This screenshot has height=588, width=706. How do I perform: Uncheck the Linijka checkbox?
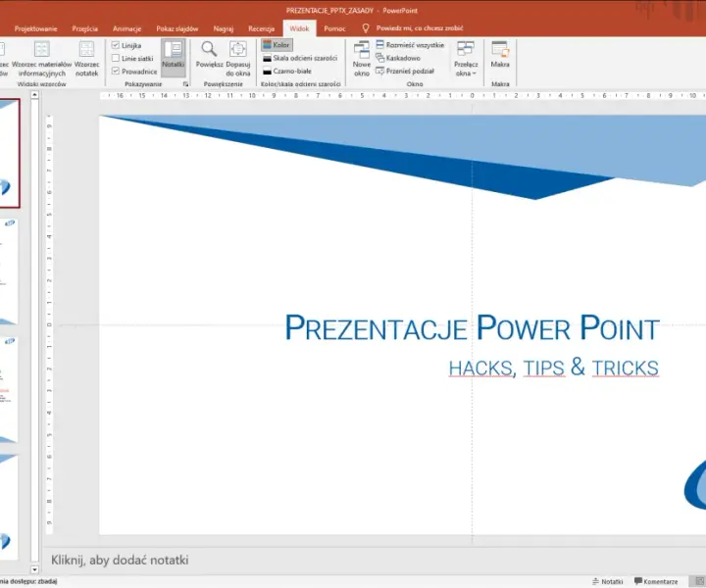point(116,45)
